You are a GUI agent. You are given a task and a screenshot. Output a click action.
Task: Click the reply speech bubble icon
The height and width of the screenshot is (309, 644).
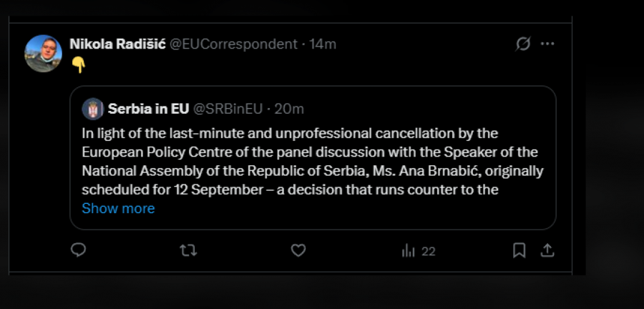point(79,250)
